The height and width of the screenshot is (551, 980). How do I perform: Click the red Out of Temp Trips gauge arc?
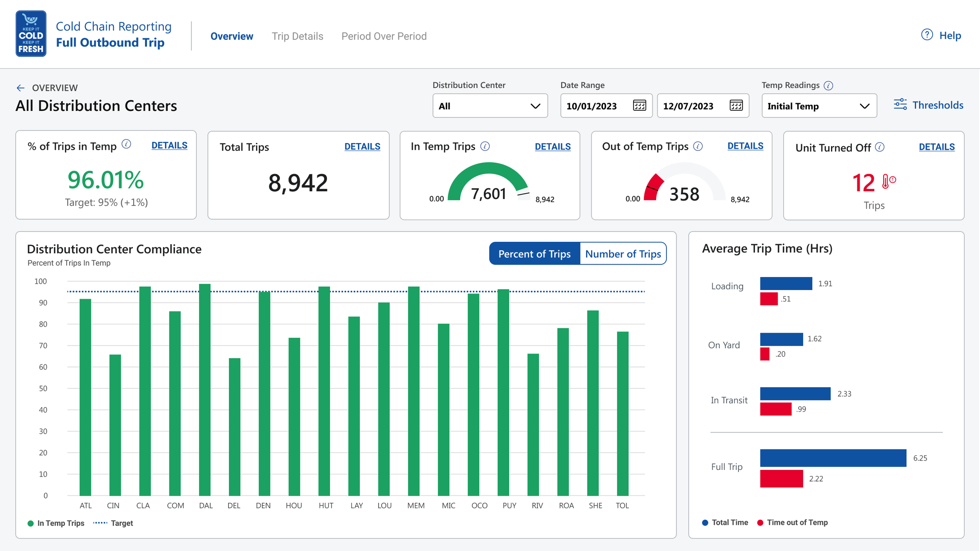pos(653,187)
